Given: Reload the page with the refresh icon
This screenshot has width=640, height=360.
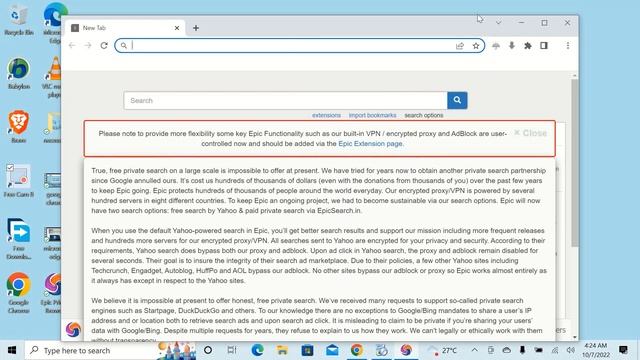Looking at the screenshot, I should [104, 45].
